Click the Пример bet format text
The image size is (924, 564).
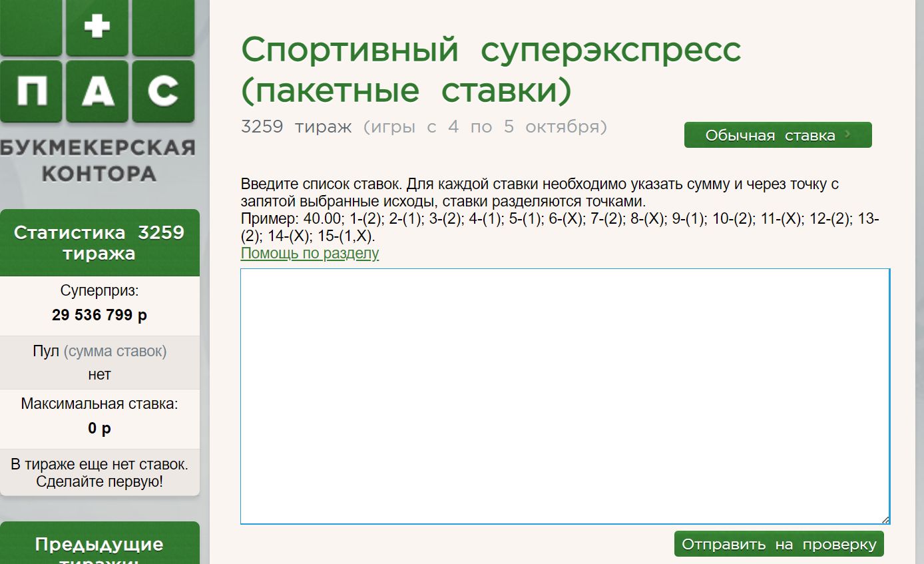tap(561, 228)
